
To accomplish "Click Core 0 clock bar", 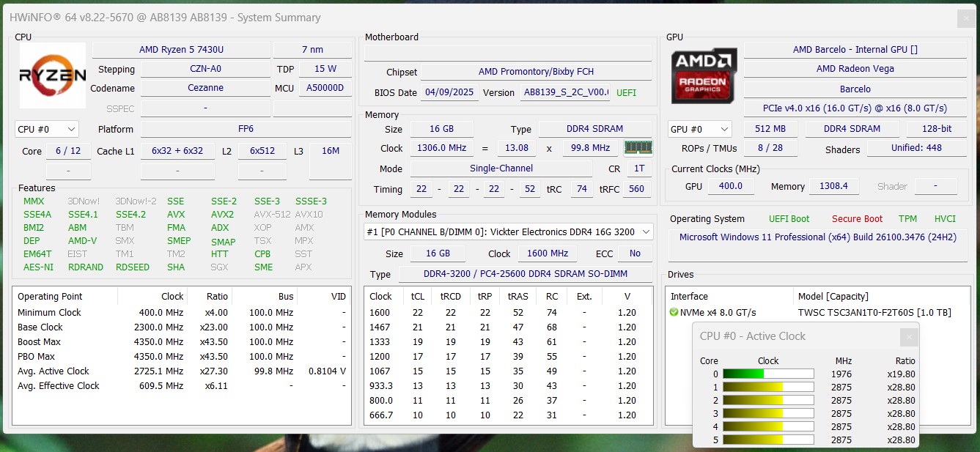I will [768, 374].
